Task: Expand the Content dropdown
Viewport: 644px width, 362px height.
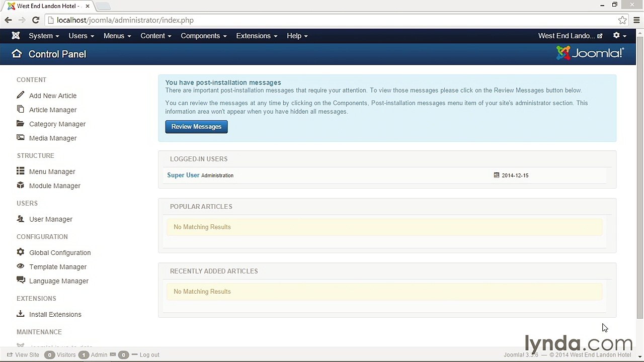Action: pos(156,36)
